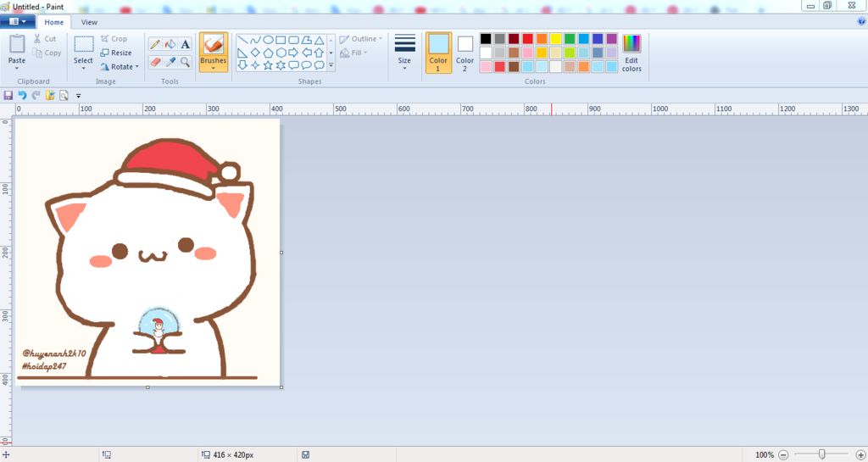Choose the Four-point star shape

tap(255, 65)
